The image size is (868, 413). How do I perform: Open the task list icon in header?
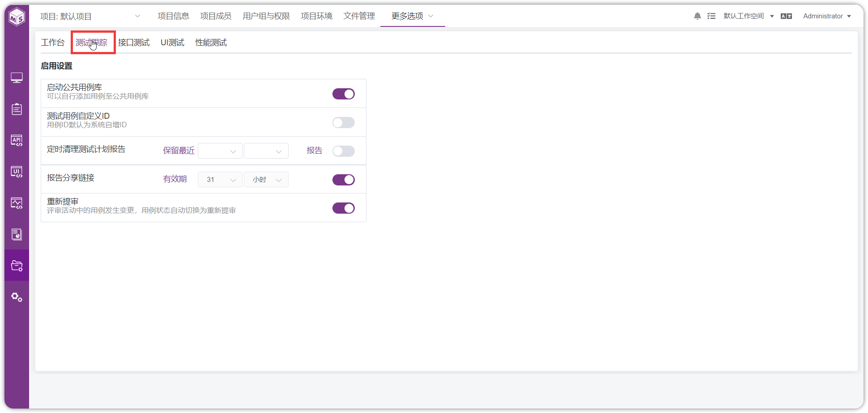click(x=711, y=16)
